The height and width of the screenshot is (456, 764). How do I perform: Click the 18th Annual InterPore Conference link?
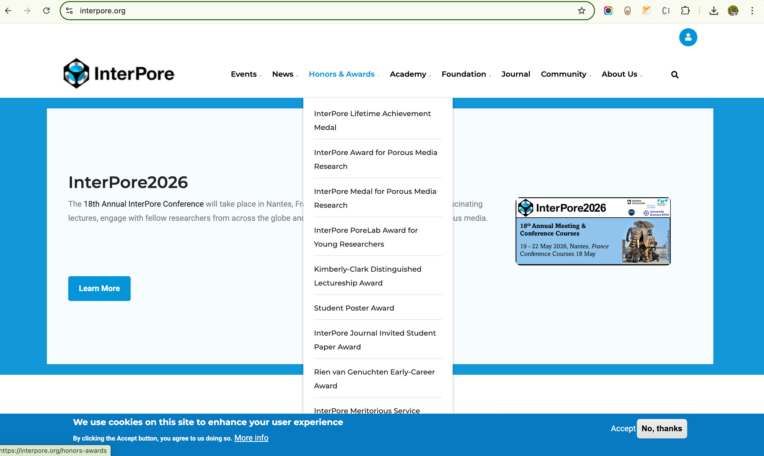click(143, 204)
